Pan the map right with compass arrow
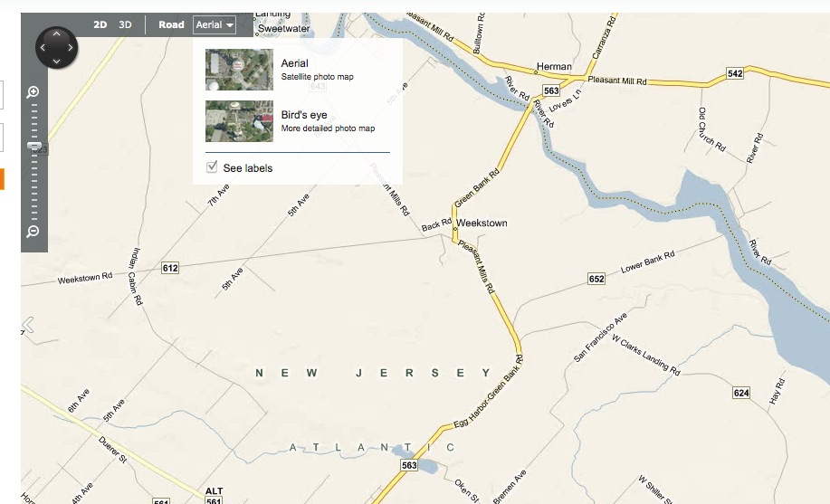Screen dimensions: 830x504 pos(71,47)
